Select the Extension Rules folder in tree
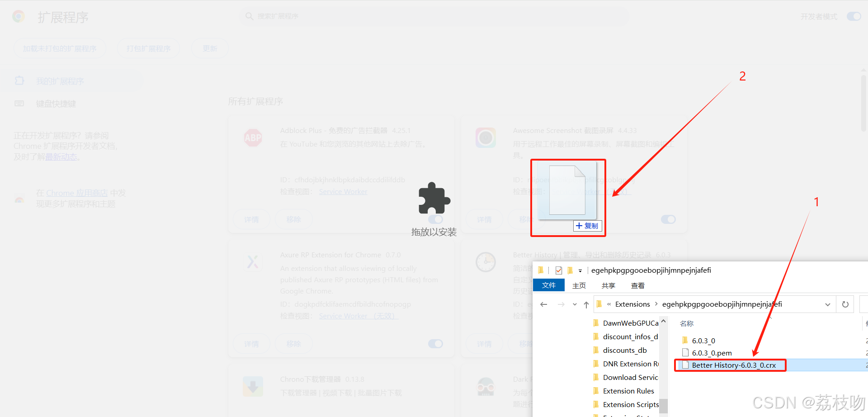 pyautogui.click(x=623, y=391)
